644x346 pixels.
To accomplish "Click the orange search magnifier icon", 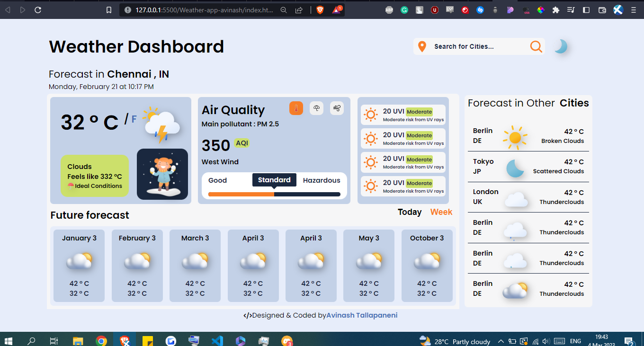I will 536,46.
